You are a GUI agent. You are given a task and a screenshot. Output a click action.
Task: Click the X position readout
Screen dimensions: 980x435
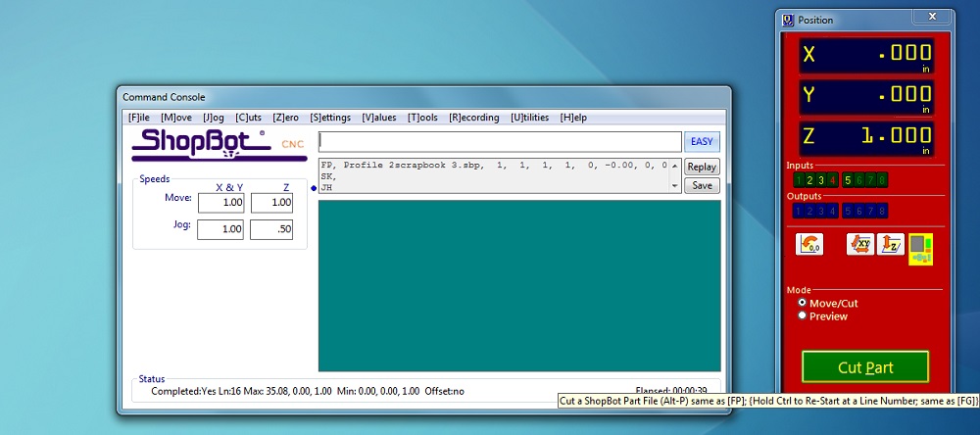(866, 56)
